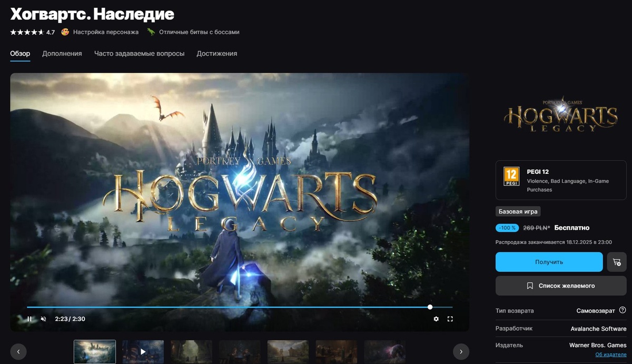Click the Базовая игра badge
Image resolution: width=632 pixels, height=364 pixels.
click(x=518, y=212)
